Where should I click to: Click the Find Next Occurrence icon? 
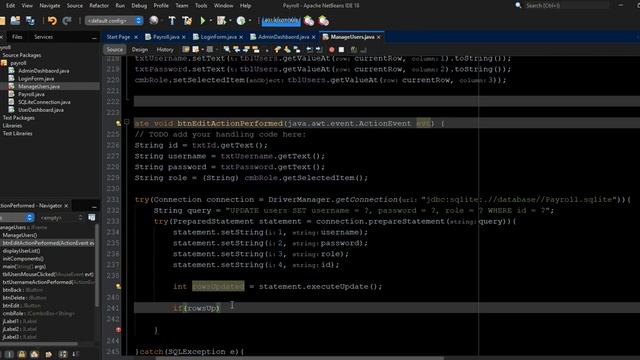coord(246,50)
